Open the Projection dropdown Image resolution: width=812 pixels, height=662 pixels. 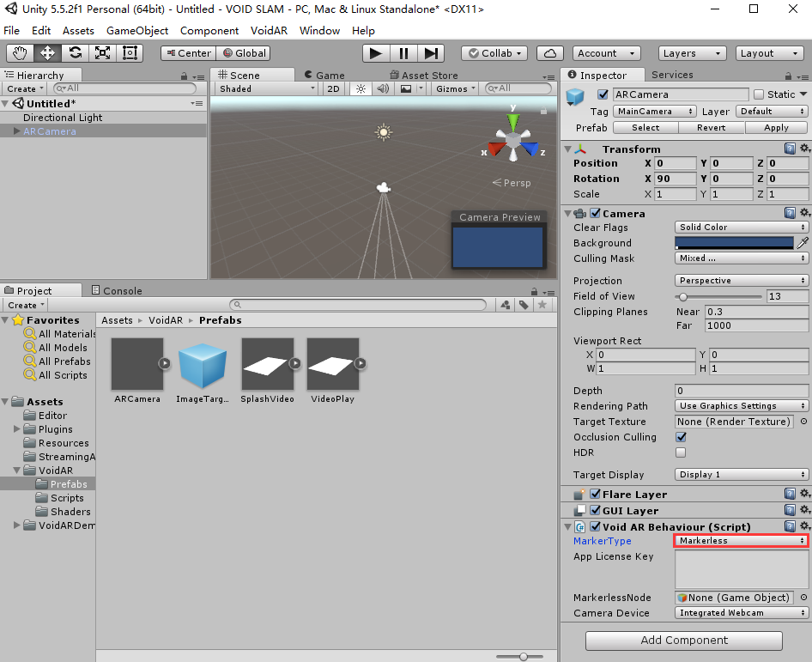pos(741,280)
